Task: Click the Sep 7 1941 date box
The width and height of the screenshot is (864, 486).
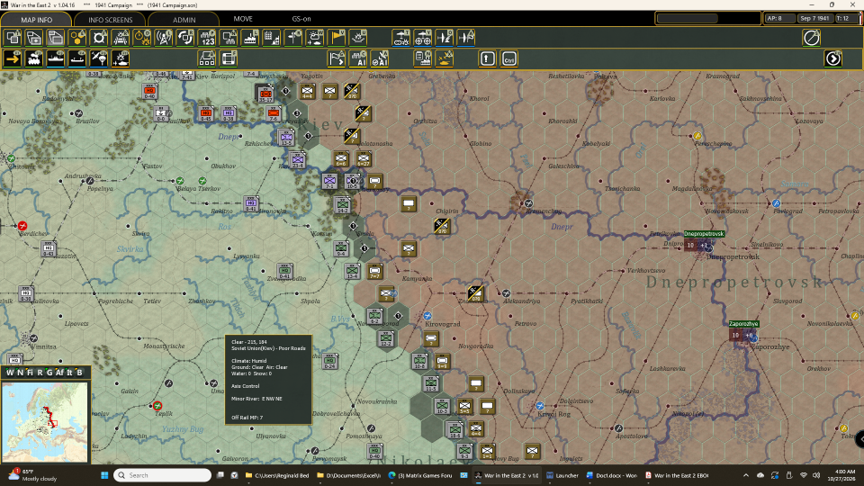Action: coord(814,18)
